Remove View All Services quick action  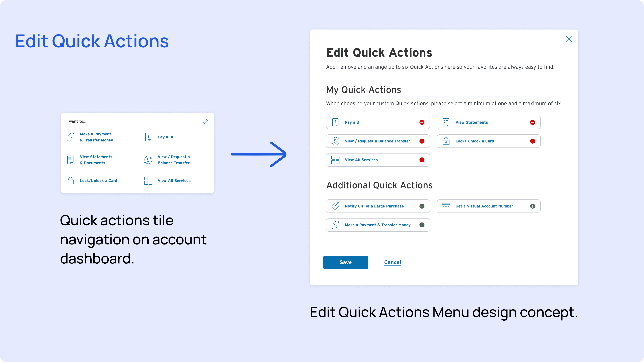(422, 160)
